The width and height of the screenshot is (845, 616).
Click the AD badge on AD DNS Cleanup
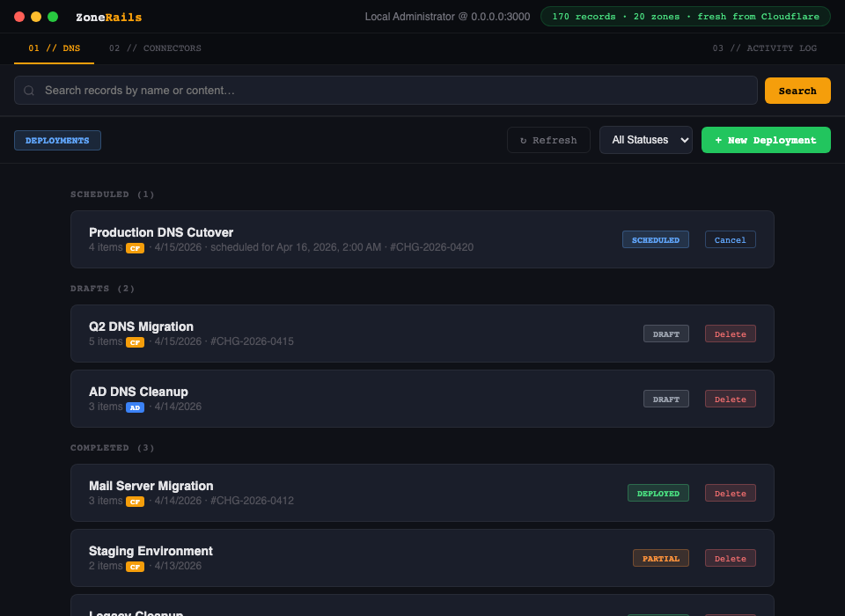coord(135,407)
